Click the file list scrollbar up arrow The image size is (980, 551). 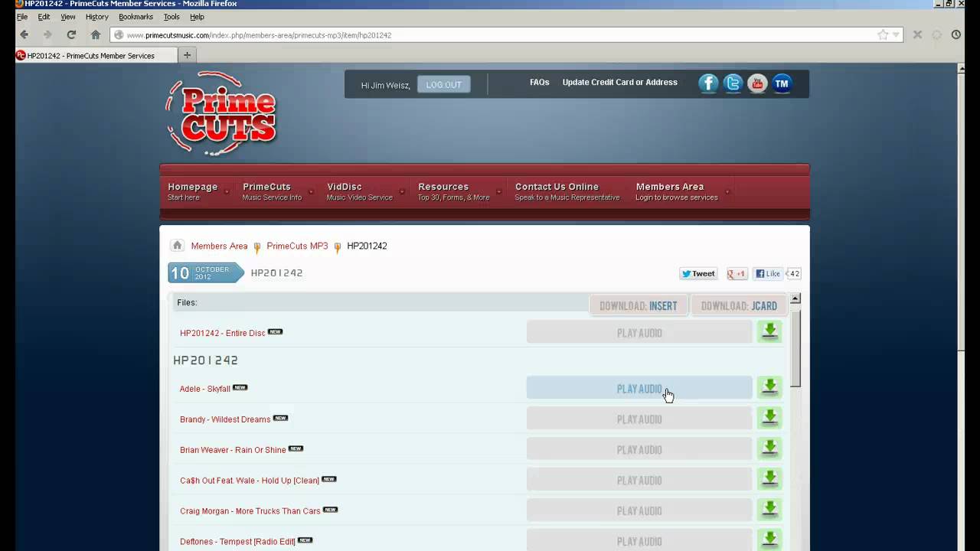click(x=795, y=298)
